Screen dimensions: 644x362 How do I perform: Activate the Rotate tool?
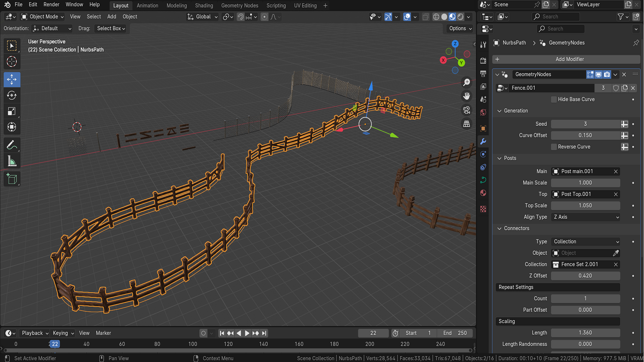12,95
